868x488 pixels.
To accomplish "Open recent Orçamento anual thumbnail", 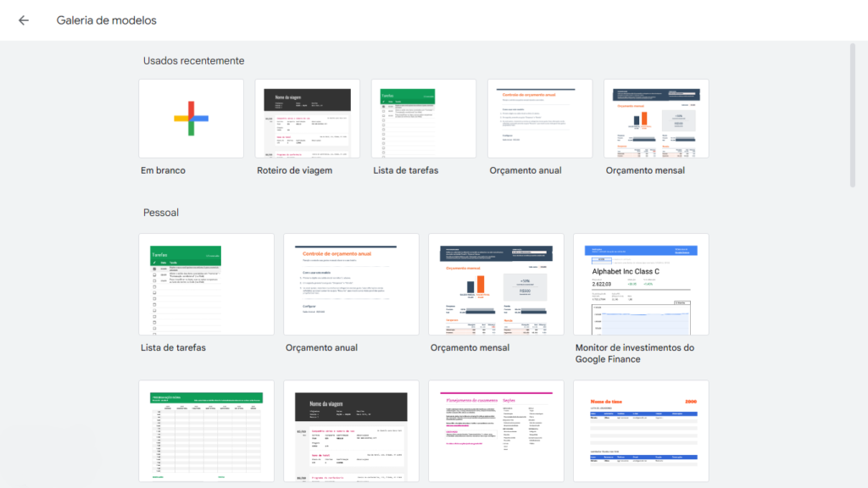I will click(540, 119).
